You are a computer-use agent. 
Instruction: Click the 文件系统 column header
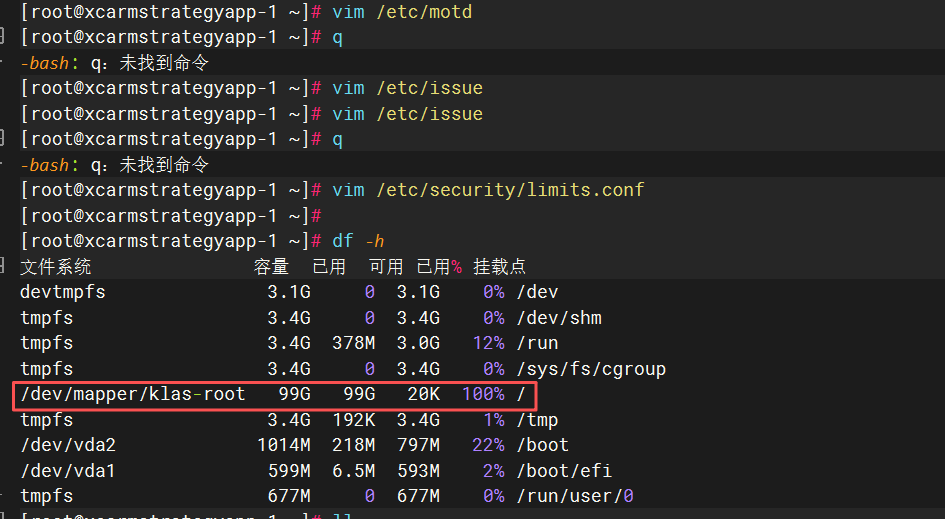pos(56,267)
